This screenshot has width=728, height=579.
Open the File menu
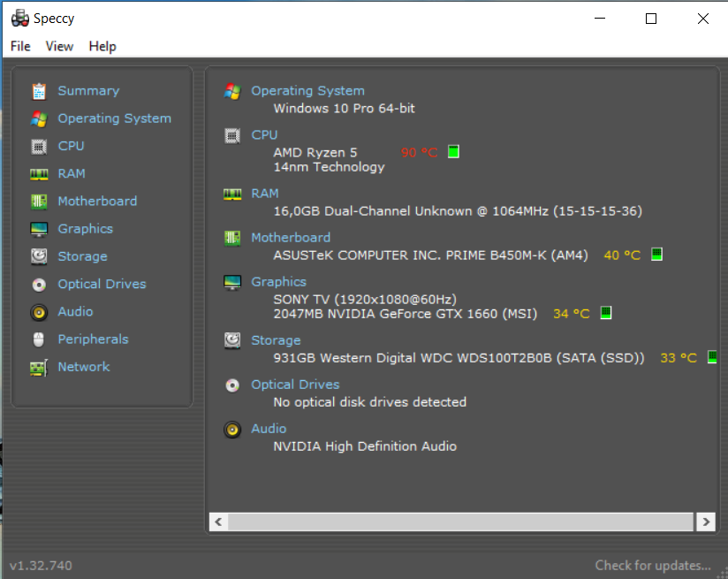click(x=20, y=47)
